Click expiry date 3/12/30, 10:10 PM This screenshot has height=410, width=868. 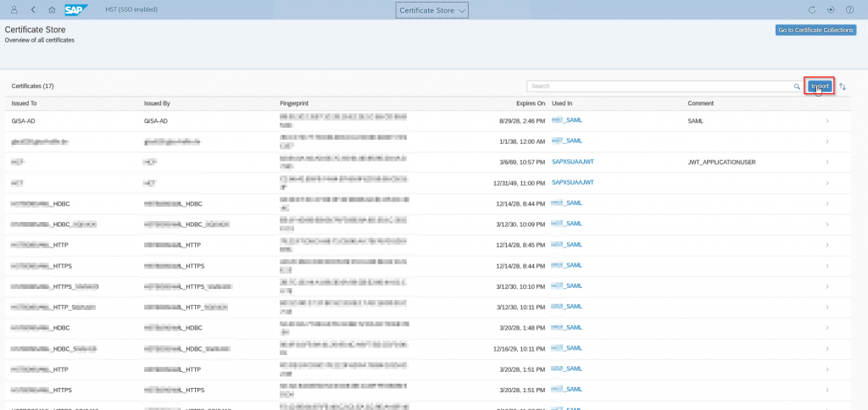click(x=522, y=286)
